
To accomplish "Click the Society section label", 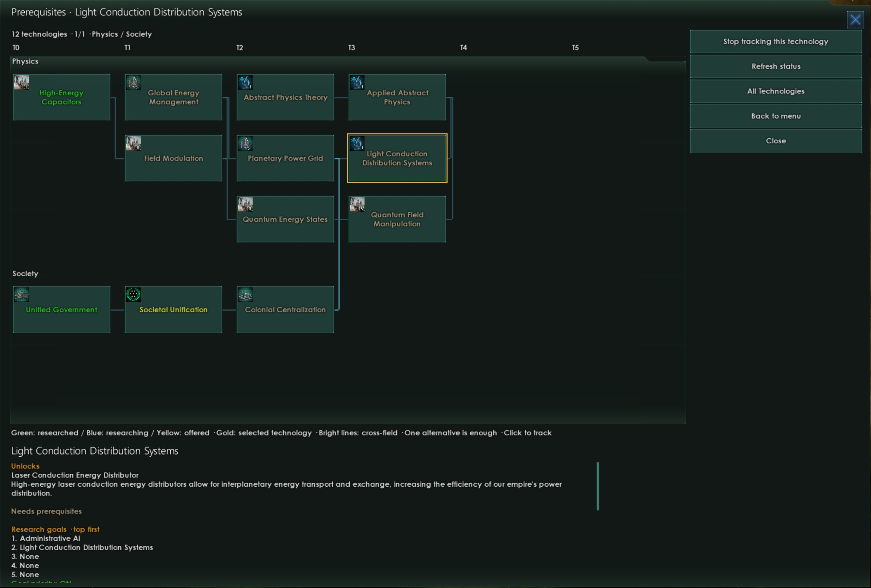I will point(25,274).
